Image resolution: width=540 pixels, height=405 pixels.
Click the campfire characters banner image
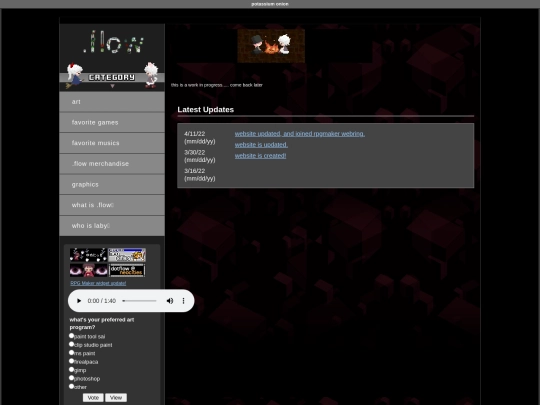tap(271, 46)
